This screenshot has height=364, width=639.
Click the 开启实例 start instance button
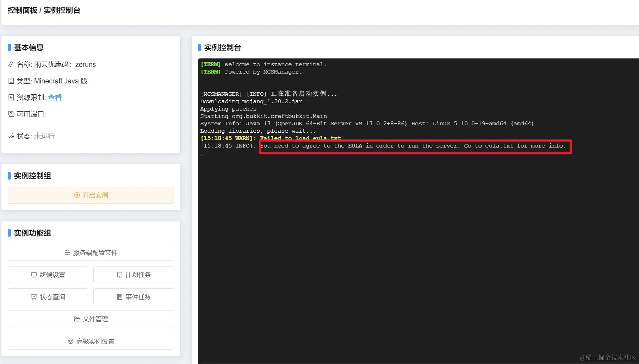(x=91, y=195)
